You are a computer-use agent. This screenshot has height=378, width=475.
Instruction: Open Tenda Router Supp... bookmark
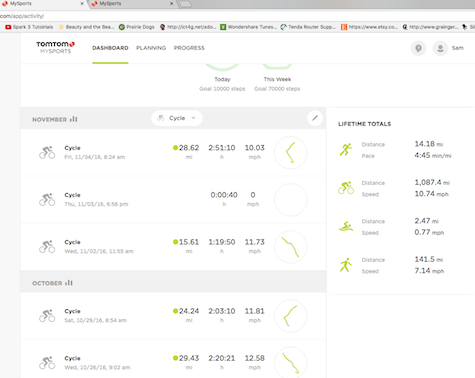click(x=308, y=27)
